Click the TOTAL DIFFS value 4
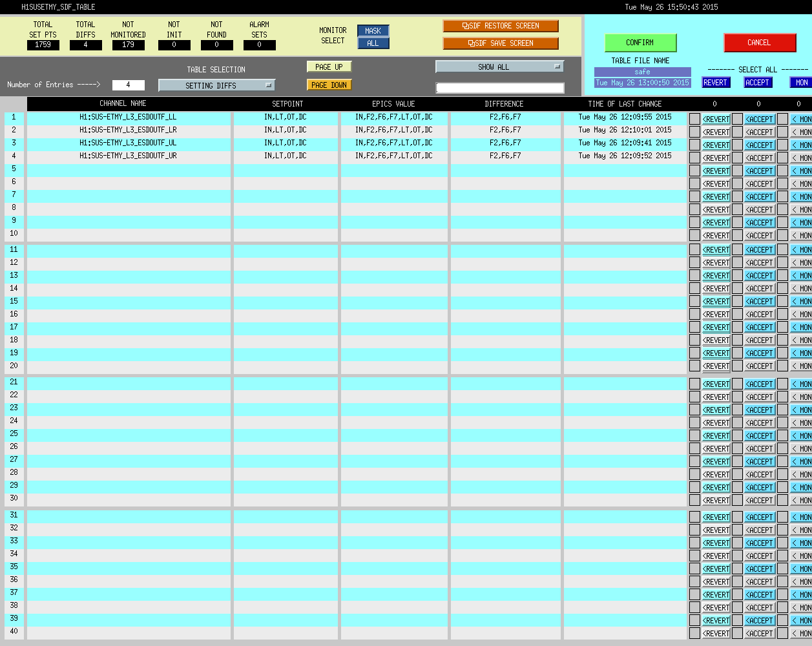 point(85,45)
